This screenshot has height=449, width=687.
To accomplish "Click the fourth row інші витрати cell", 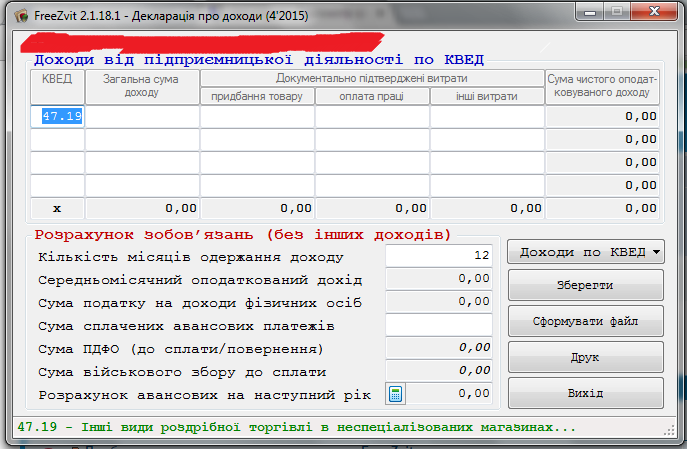I will point(487,185).
